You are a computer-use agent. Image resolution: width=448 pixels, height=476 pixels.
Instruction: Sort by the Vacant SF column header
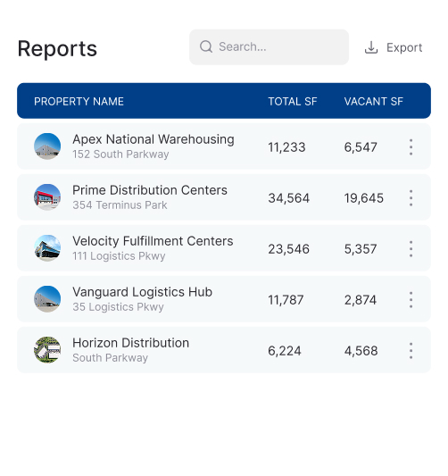(373, 102)
